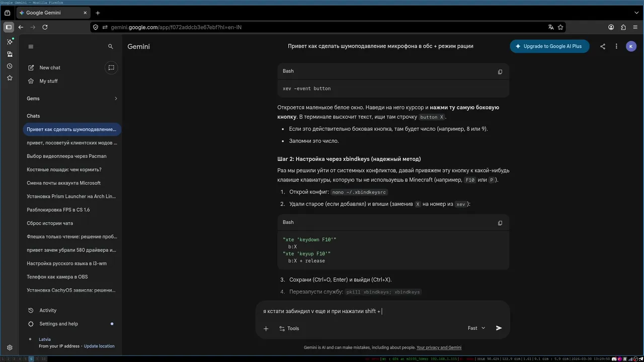Image resolution: width=644 pixels, height=362 pixels.
Task: Send the typed message
Action: (x=499, y=328)
